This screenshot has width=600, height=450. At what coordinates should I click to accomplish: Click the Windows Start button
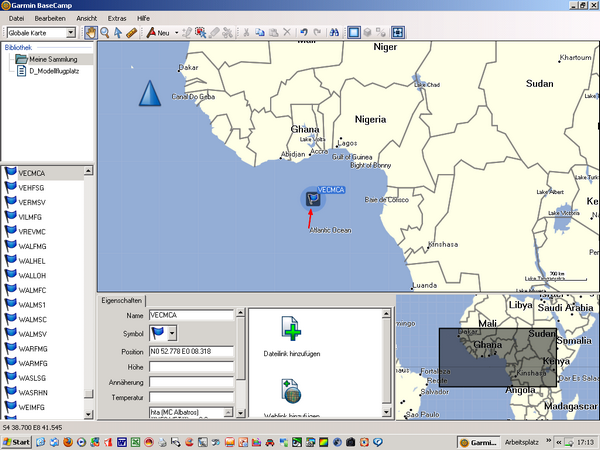(16, 442)
